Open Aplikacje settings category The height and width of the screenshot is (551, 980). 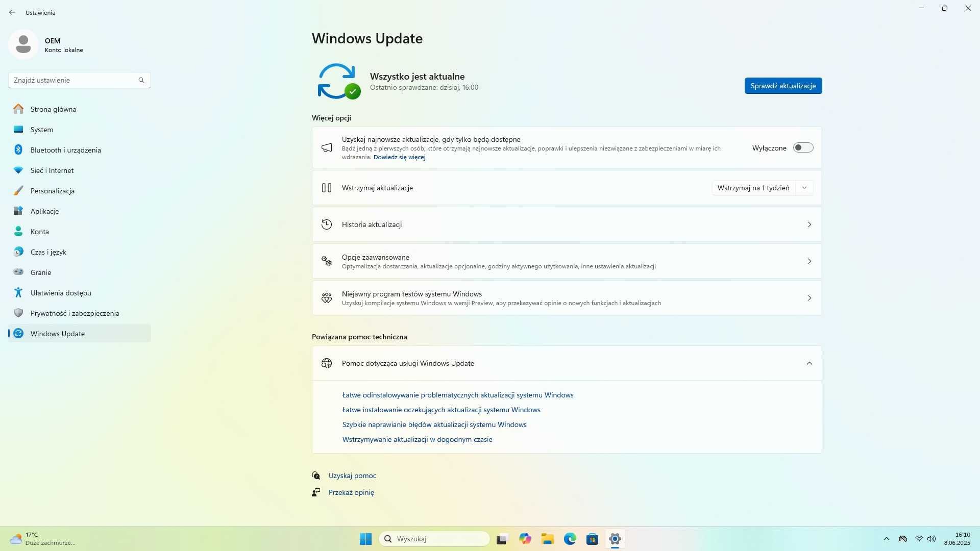pos(80,211)
